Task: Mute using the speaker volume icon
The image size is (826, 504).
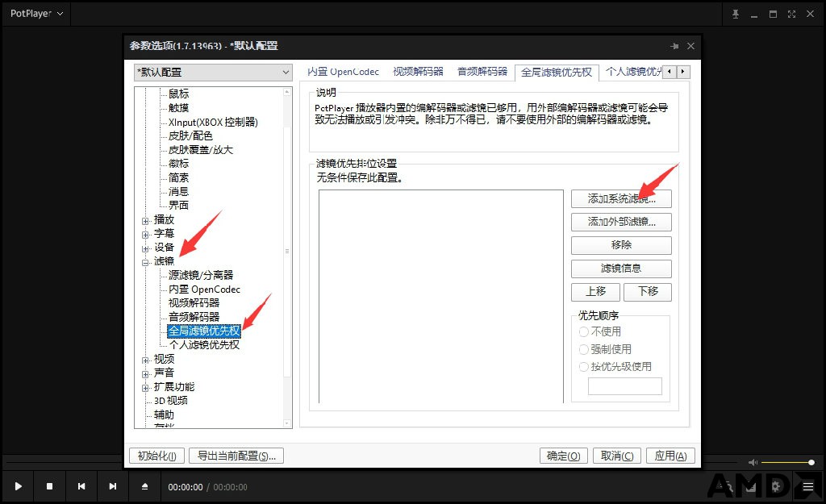Action: click(x=753, y=462)
